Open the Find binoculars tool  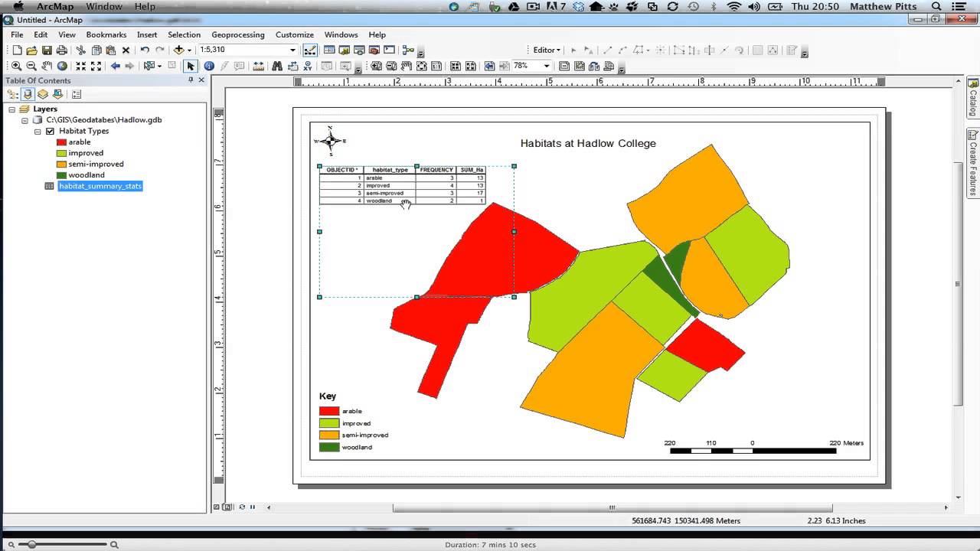pyautogui.click(x=277, y=67)
